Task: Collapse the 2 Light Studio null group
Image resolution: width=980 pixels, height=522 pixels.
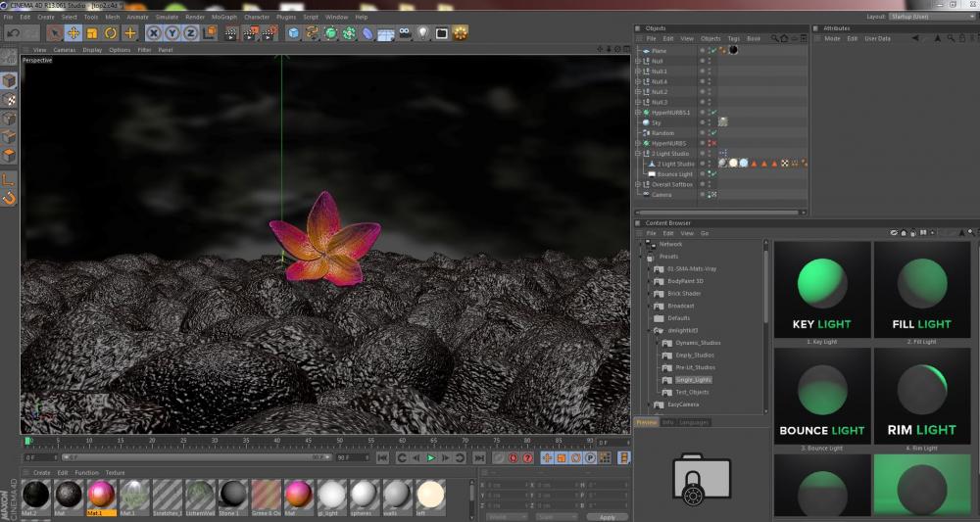Action: click(638, 154)
